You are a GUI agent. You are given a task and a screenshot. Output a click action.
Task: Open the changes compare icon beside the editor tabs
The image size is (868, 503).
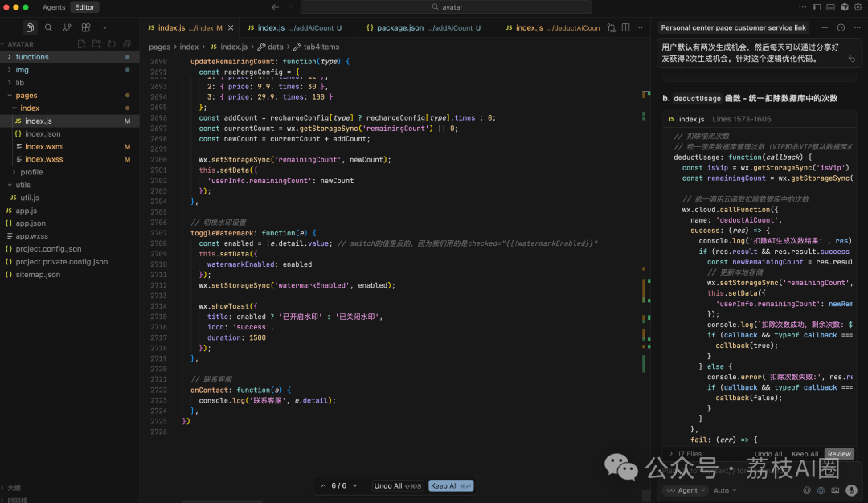611,27
